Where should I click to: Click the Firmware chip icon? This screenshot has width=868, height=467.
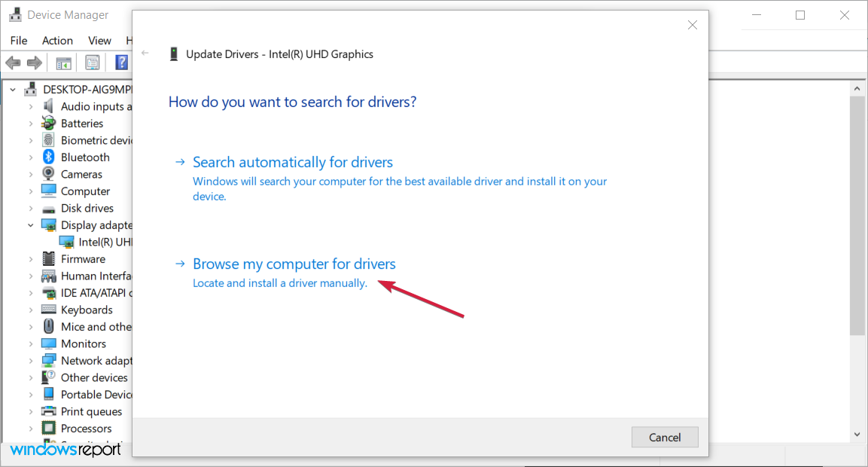coord(49,258)
